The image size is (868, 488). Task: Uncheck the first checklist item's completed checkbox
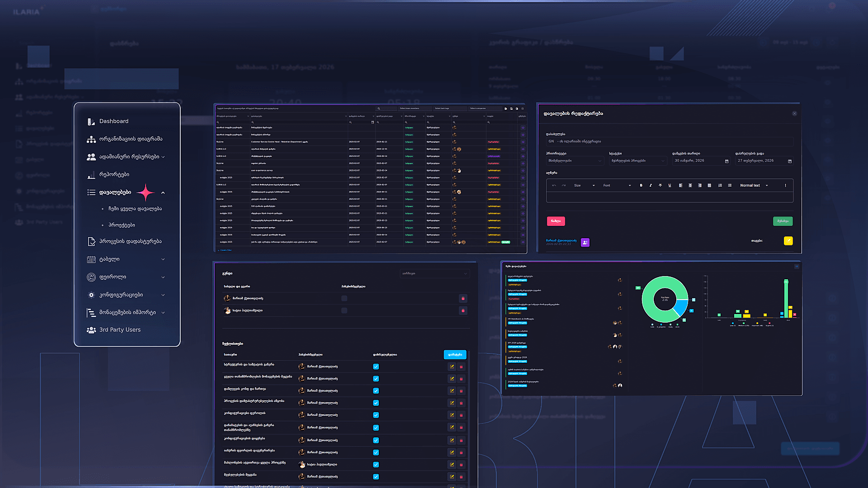(x=376, y=366)
